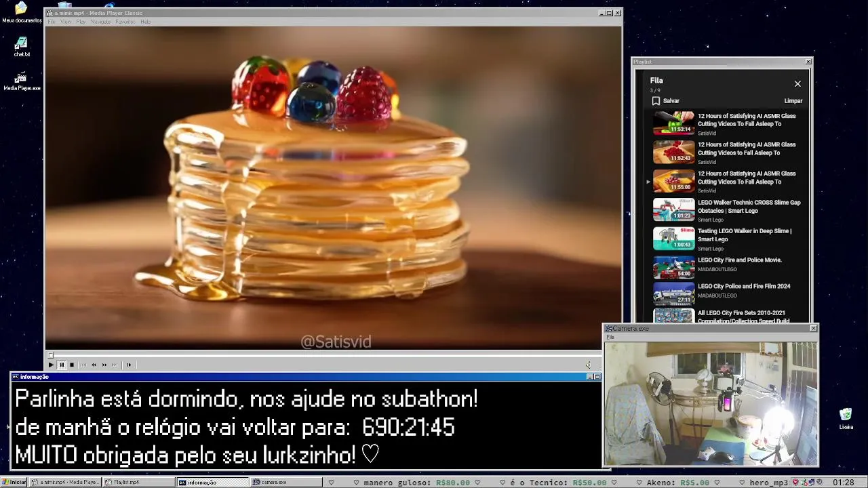The image size is (868, 488).
Task: Click the Iniciar start button
Action: 14,483
